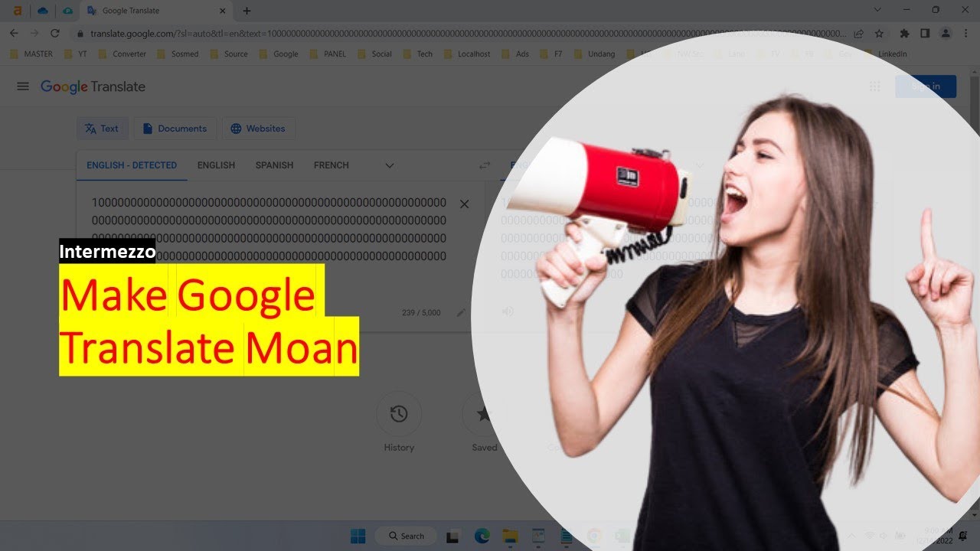Click the translate.google.com address bar

467,34
